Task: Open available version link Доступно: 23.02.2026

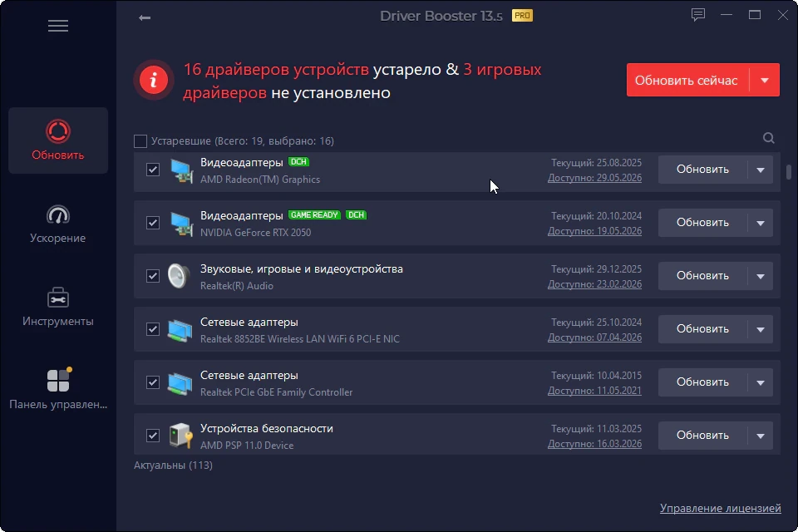Action: click(594, 284)
